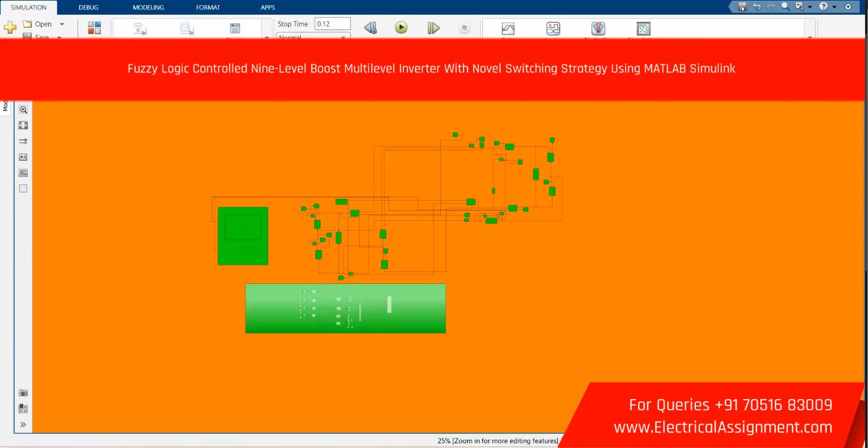The height and width of the screenshot is (448, 868).
Task: Click Fit to View icon in palette
Action: click(x=23, y=125)
